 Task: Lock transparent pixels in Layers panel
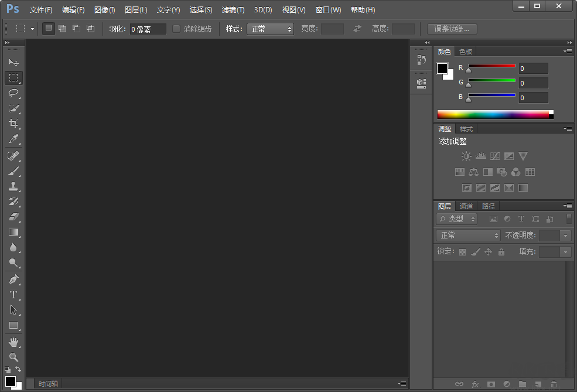[462, 251]
